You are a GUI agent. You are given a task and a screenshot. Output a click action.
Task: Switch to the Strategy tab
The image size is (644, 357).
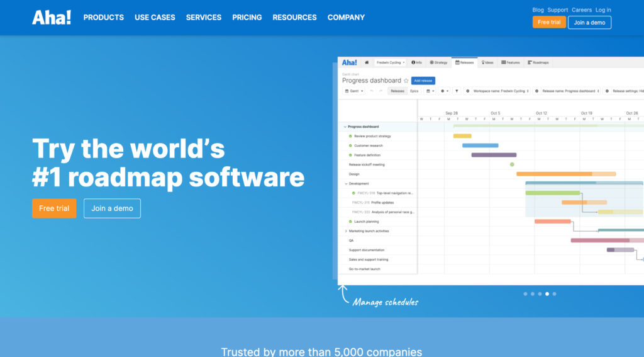click(438, 62)
